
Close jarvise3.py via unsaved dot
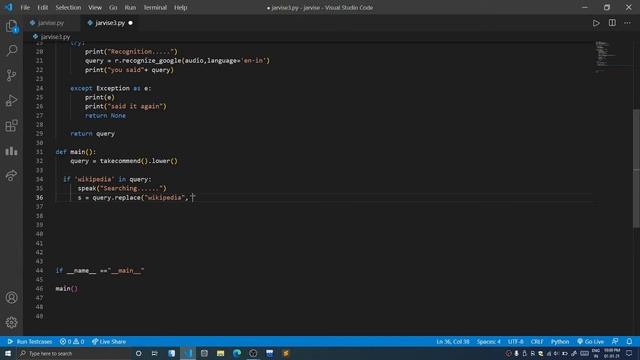point(130,23)
